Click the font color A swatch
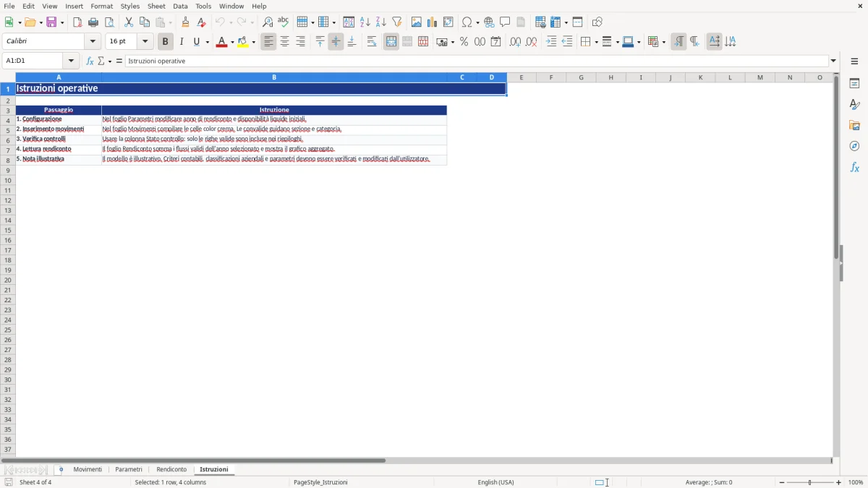Image resolution: width=868 pixels, height=488 pixels. [x=221, y=42]
